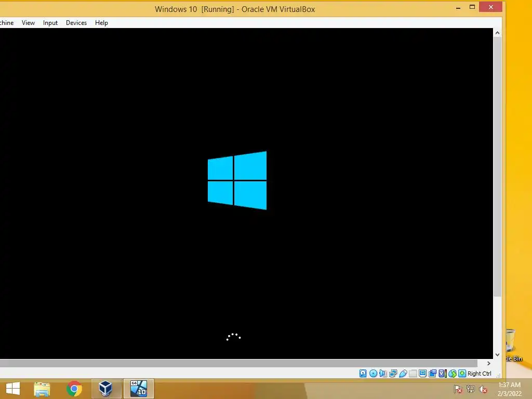Screen dimensions: 532x399
Task: Click the window resize grip in status bar
Action: [x=498, y=375]
